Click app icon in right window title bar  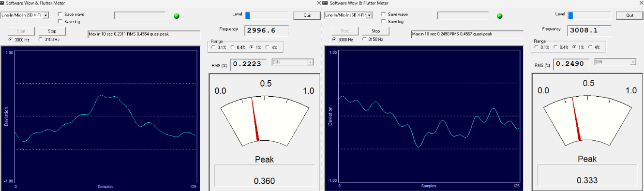coord(325,2)
